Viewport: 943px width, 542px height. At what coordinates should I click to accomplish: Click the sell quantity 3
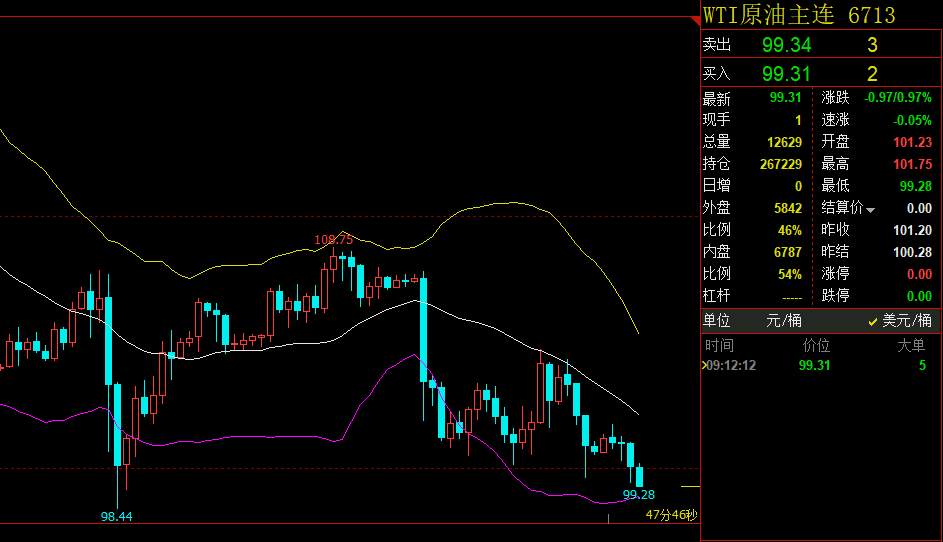[x=872, y=45]
